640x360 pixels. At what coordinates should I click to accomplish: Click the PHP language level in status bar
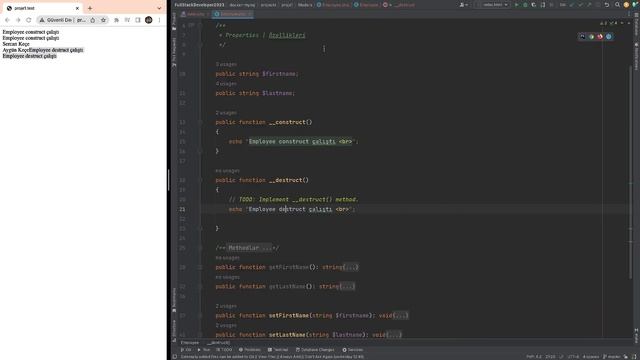click(x=533, y=357)
